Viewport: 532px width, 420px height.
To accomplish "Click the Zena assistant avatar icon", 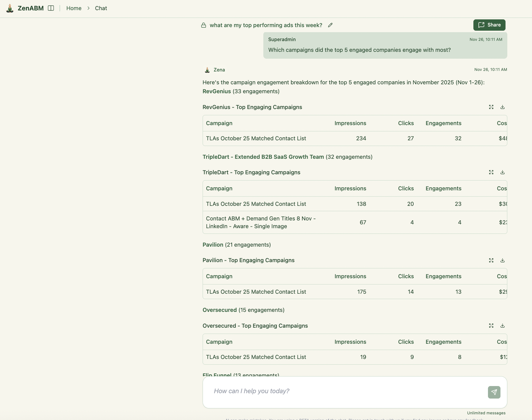I will pyautogui.click(x=207, y=70).
